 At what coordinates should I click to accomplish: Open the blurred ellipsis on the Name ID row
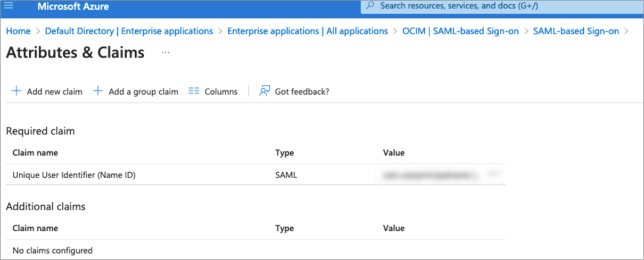coord(492,174)
